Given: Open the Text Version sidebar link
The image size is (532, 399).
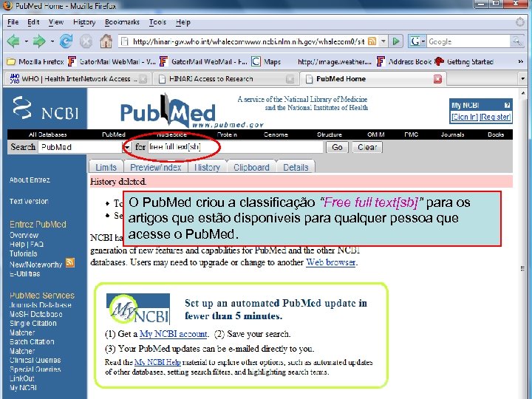Looking at the screenshot, I should (x=29, y=202).
